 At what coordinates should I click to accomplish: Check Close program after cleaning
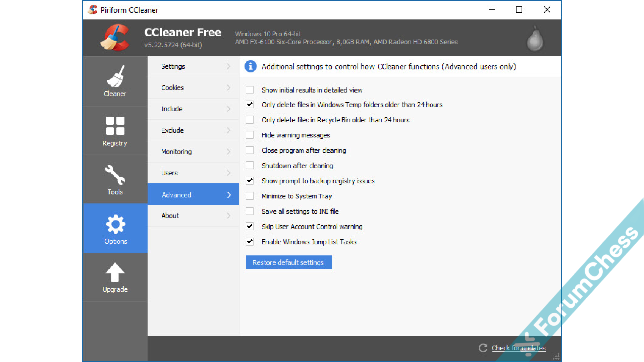click(250, 150)
